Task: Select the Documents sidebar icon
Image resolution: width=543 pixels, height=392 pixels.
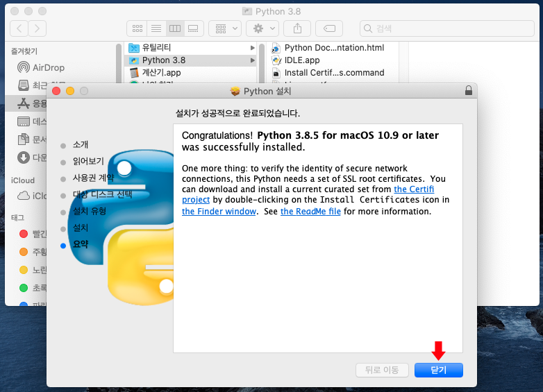Action: (x=23, y=139)
